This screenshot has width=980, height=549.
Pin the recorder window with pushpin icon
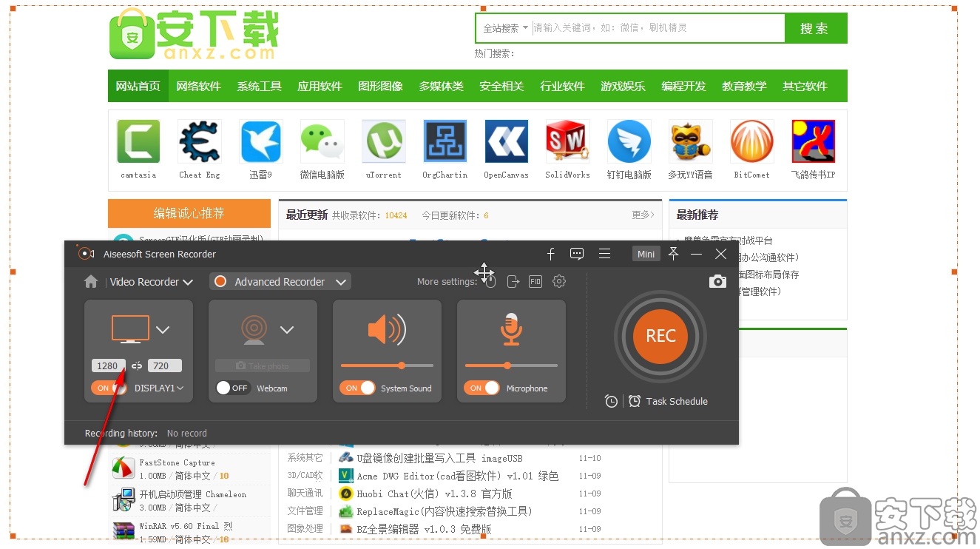(x=673, y=254)
